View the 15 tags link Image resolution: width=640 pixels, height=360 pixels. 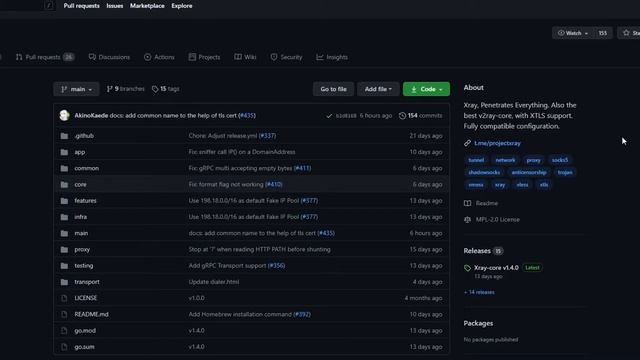tap(165, 89)
